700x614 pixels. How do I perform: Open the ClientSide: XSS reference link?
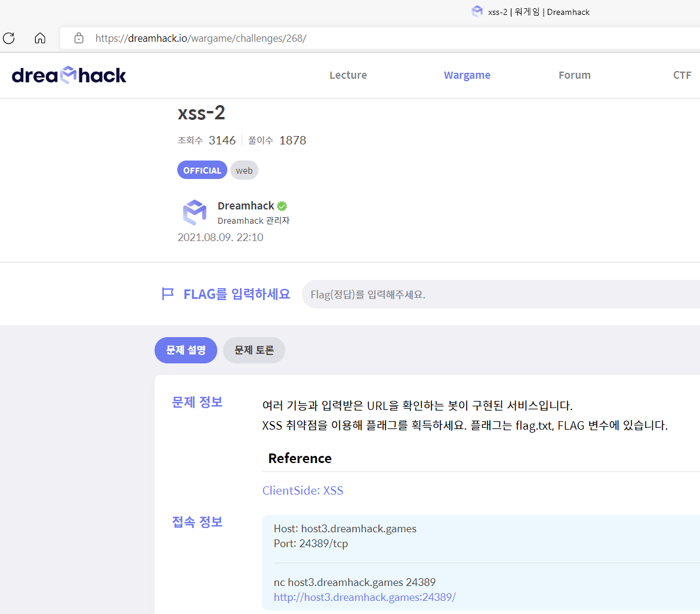click(303, 490)
